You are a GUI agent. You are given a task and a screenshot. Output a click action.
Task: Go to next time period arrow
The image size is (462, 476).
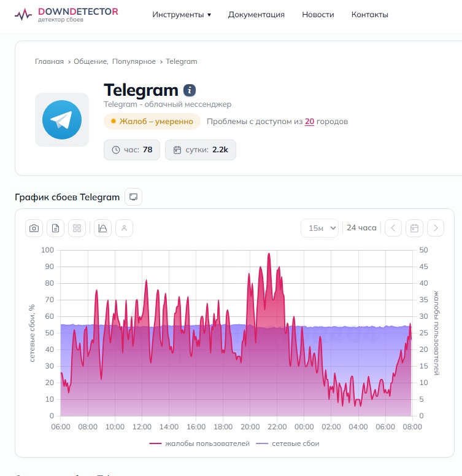coord(436,228)
